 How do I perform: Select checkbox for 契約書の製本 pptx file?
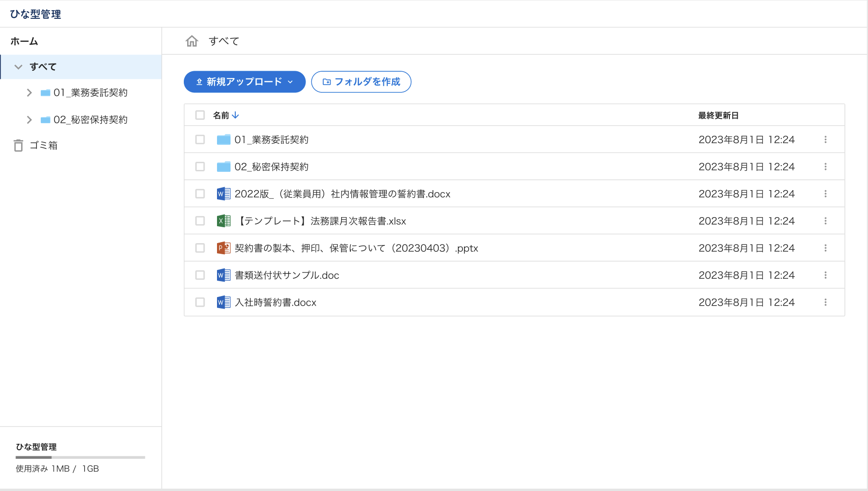[x=200, y=248]
